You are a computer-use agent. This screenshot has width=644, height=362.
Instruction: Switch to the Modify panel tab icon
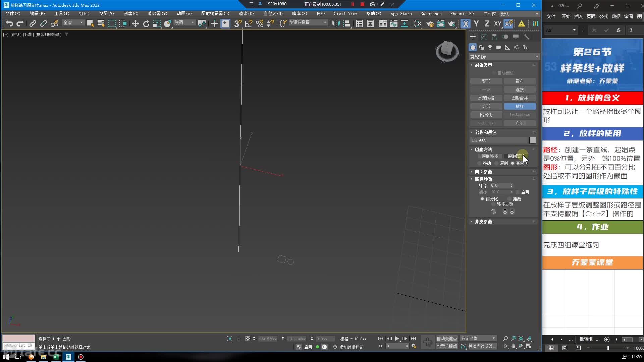coord(483,37)
